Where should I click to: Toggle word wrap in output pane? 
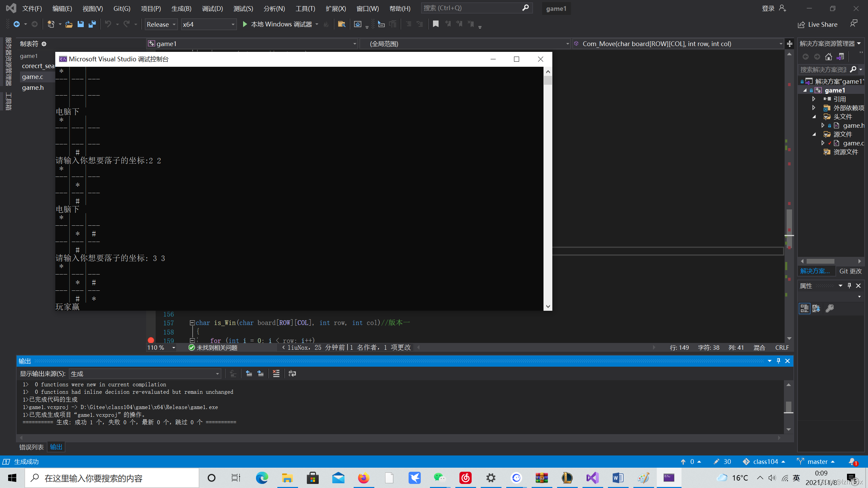292,373
